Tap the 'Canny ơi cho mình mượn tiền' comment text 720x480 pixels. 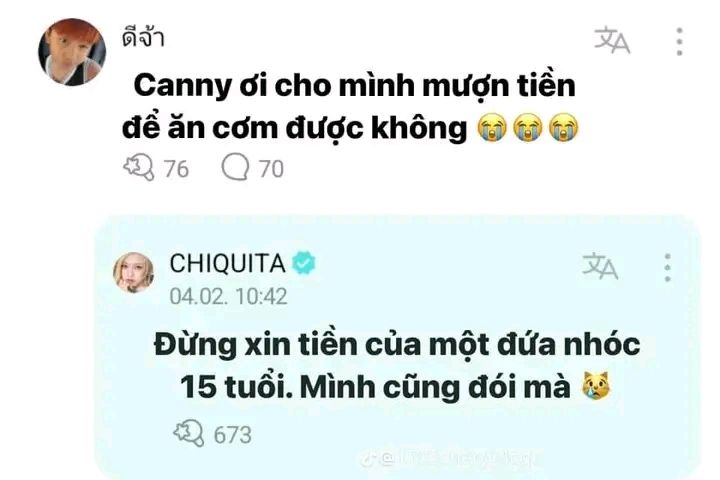(x=349, y=107)
